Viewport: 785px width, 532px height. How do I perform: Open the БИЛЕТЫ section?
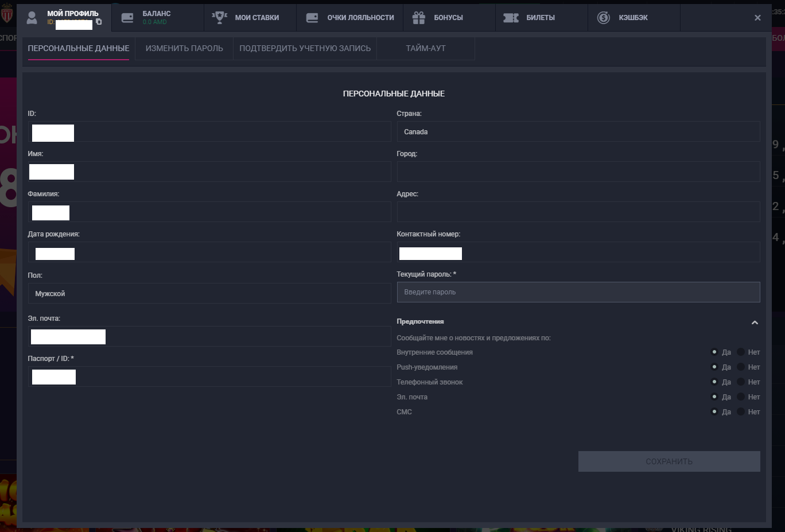pyautogui.click(x=542, y=18)
